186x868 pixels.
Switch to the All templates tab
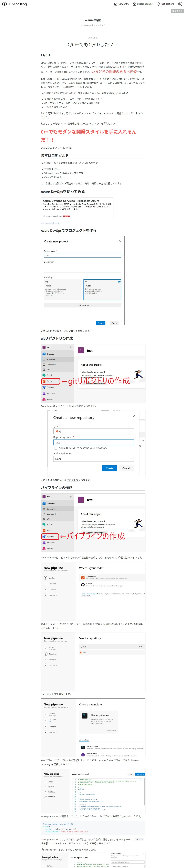[84, 740]
